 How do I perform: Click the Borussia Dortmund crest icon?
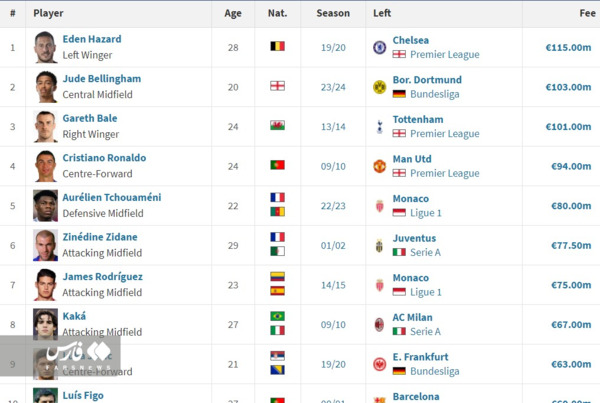tap(379, 87)
